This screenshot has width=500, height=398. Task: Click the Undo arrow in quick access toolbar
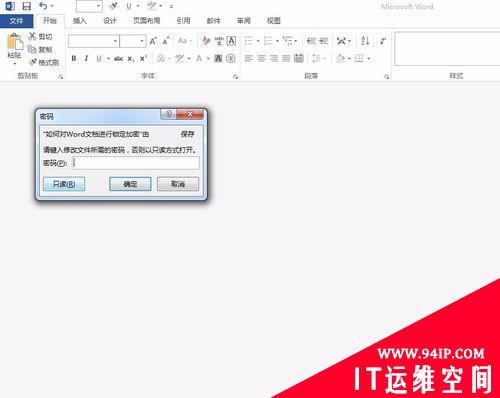[43, 6]
